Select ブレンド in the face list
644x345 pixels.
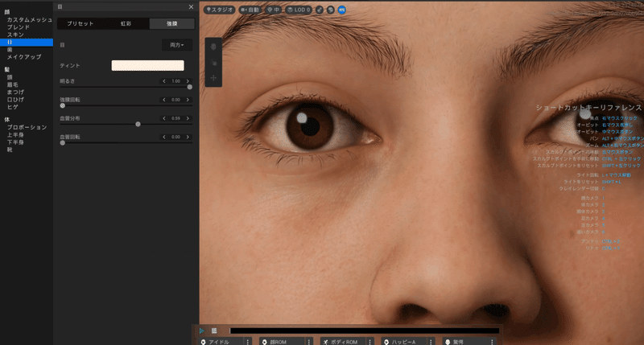click(x=18, y=27)
